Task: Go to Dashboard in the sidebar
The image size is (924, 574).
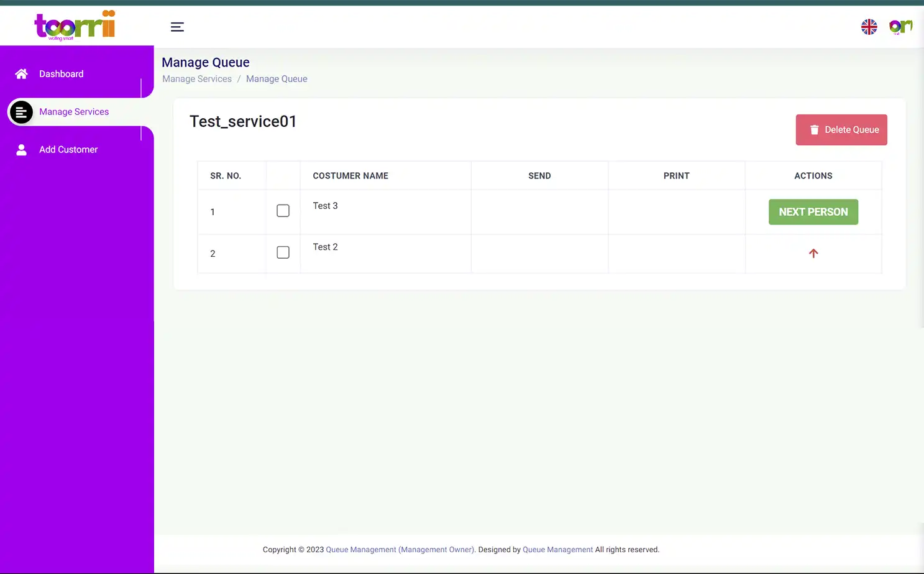Action: click(x=62, y=73)
